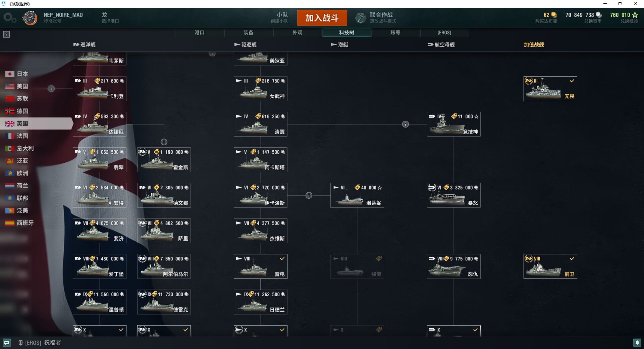Select the 雷电 tier VIII destroyer
Image resolution: width=644 pixels, height=349 pixels.
point(261,266)
